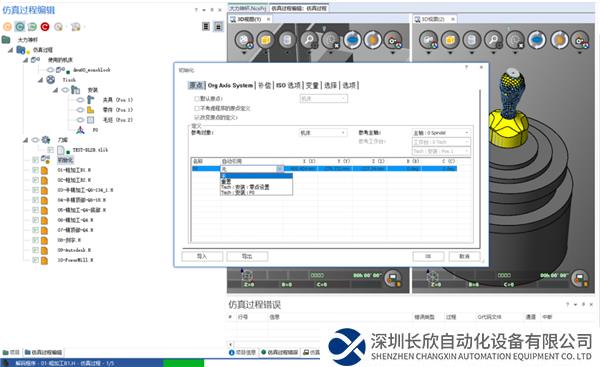This screenshot has height=367, width=600.
Task: Collapse the 仿真过程 tree node
Action: pyautogui.click(x=10, y=50)
